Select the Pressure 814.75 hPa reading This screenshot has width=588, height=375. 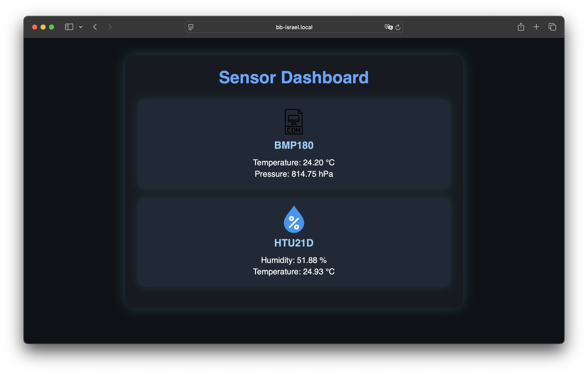click(294, 174)
